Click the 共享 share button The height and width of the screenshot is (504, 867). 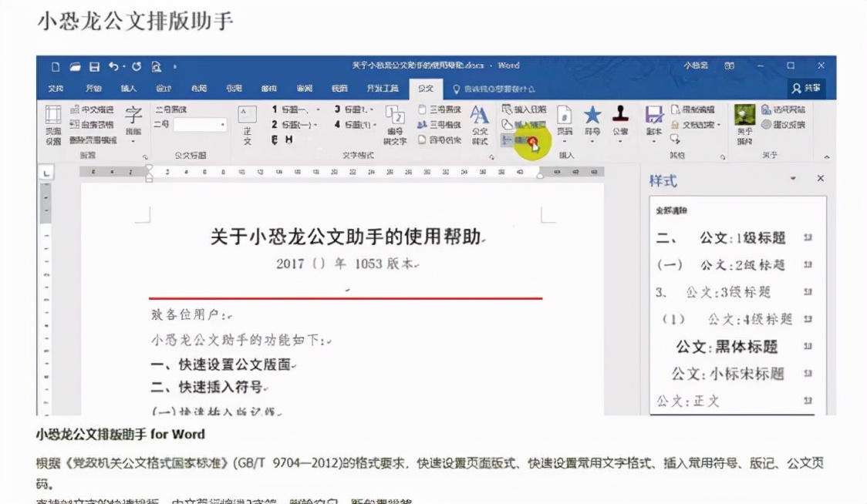[807, 89]
